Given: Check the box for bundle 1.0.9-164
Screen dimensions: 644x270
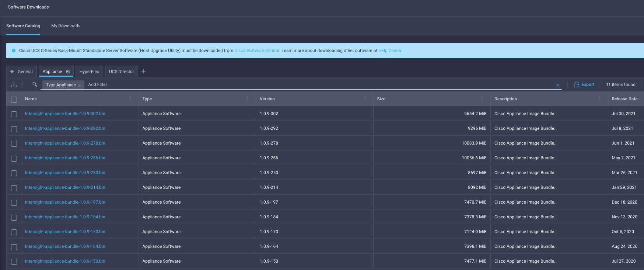Looking at the screenshot, I should click(14, 247).
